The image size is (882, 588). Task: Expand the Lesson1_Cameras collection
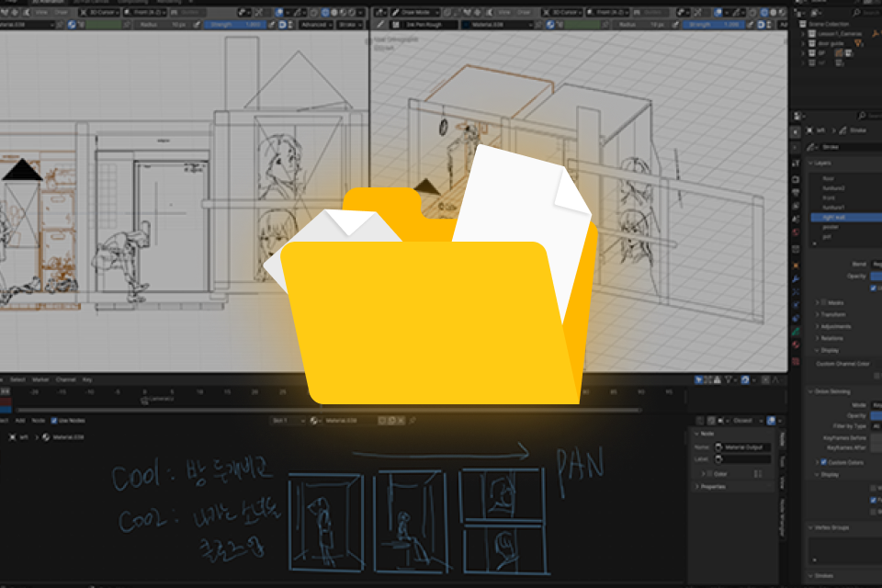coord(803,34)
